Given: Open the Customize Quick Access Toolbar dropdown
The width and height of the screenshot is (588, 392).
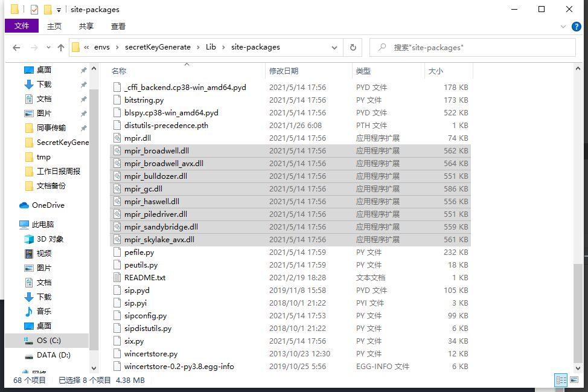Looking at the screenshot, I should (x=58, y=9).
